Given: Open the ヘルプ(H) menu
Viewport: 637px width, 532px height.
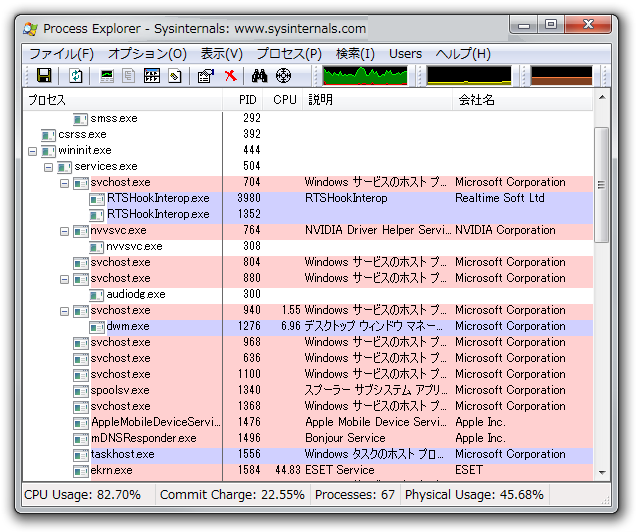Looking at the screenshot, I should 463,54.
